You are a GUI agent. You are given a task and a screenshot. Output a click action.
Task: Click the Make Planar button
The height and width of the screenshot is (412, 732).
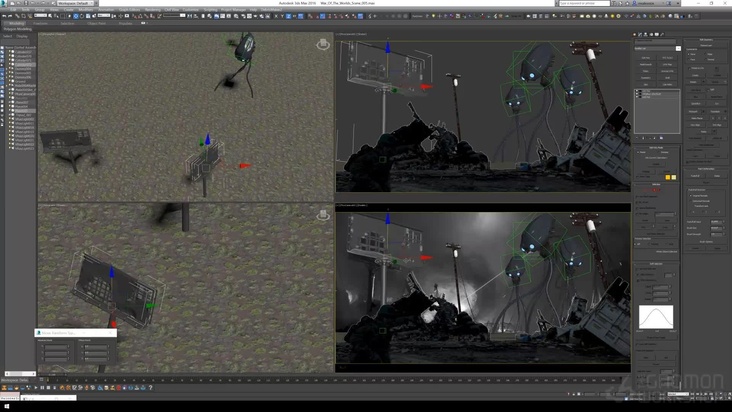coord(697,118)
